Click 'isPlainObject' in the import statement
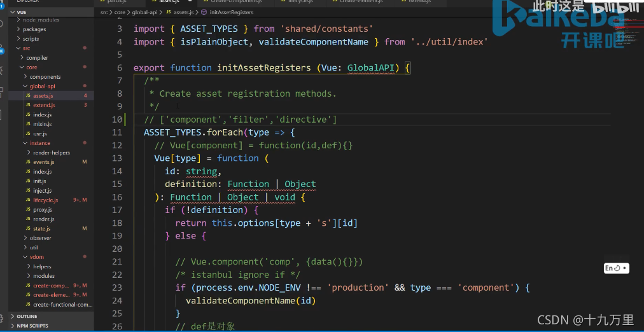The height and width of the screenshot is (332, 644). pyautogui.click(x=214, y=42)
